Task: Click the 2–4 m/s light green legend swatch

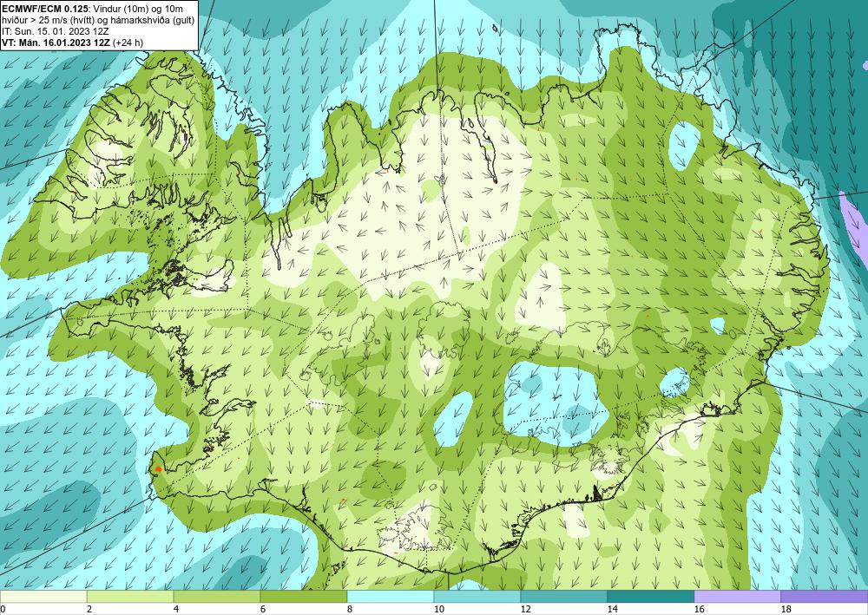Action: point(130,597)
